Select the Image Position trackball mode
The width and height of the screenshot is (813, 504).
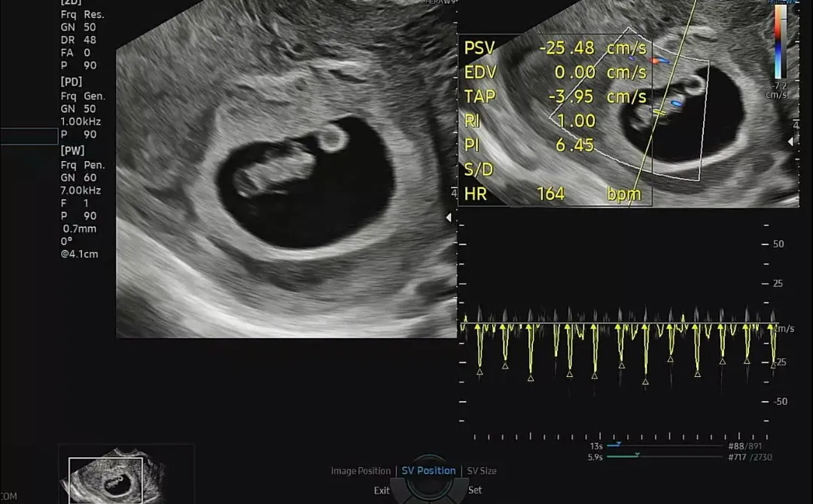pos(361,471)
